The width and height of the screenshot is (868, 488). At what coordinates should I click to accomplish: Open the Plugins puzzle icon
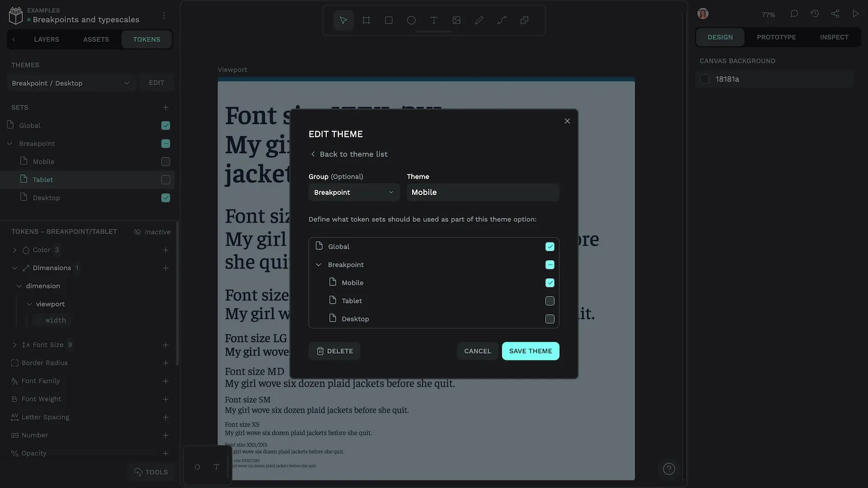(x=524, y=20)
